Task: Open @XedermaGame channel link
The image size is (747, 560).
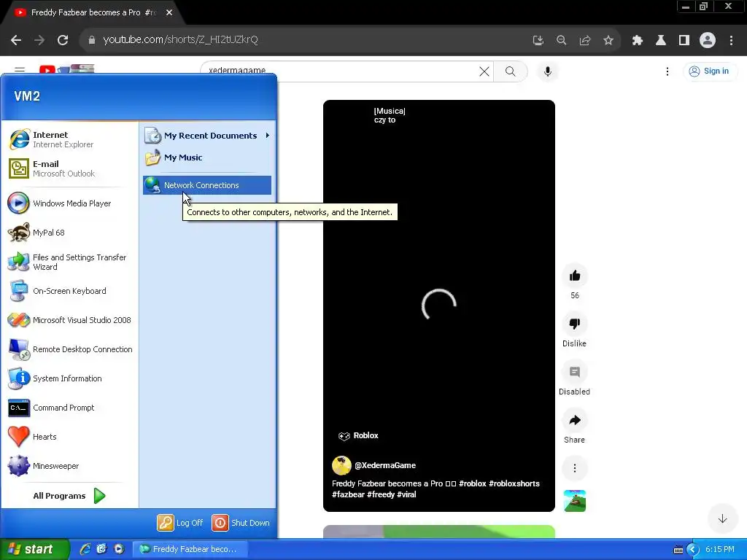Action: pyautogui.click(x=385, y=466)
